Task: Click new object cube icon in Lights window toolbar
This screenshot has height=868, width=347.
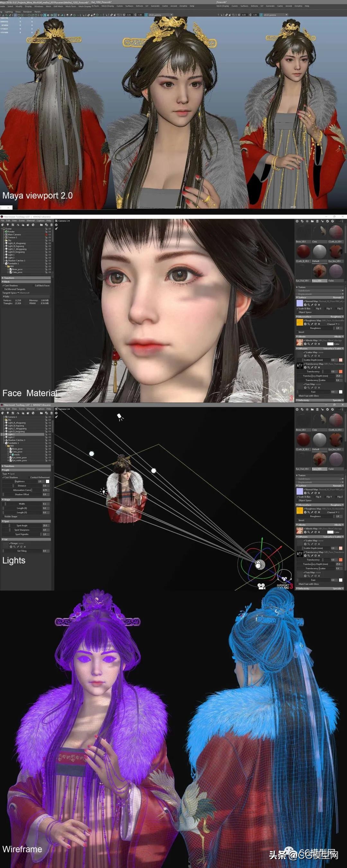Action: click(x=3, y=413)
